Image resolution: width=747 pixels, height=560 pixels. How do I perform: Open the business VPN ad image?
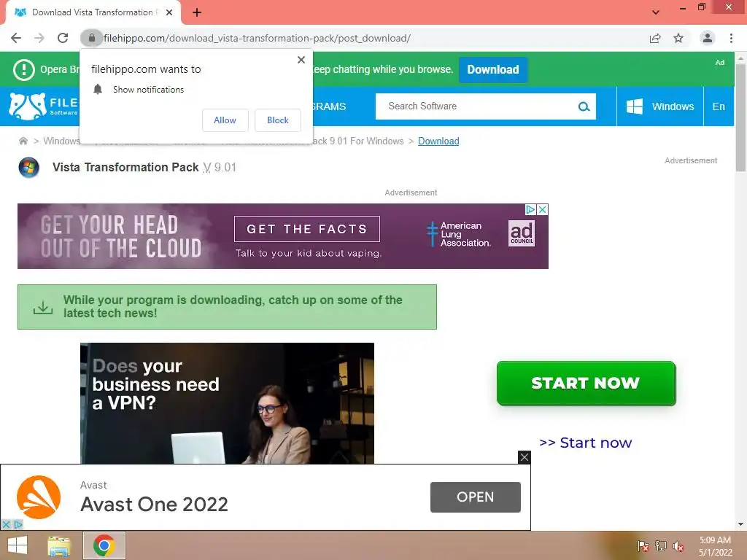tap(228, 403)
